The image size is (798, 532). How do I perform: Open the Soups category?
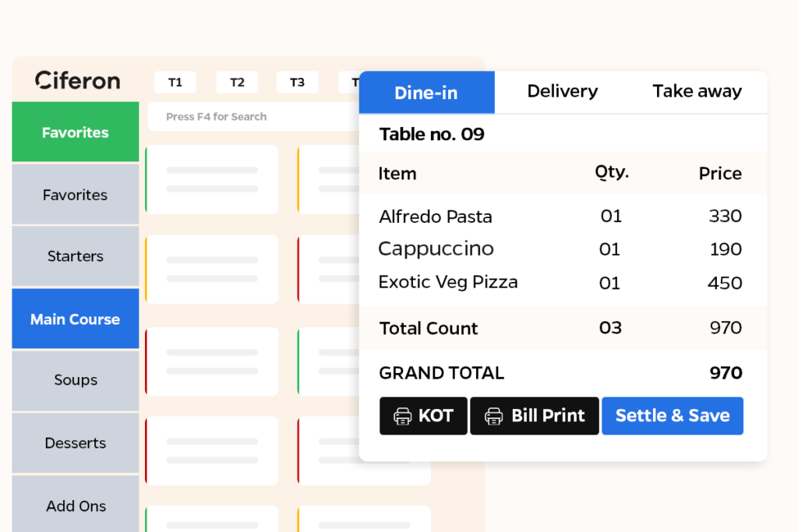click(x=76, y=380)
